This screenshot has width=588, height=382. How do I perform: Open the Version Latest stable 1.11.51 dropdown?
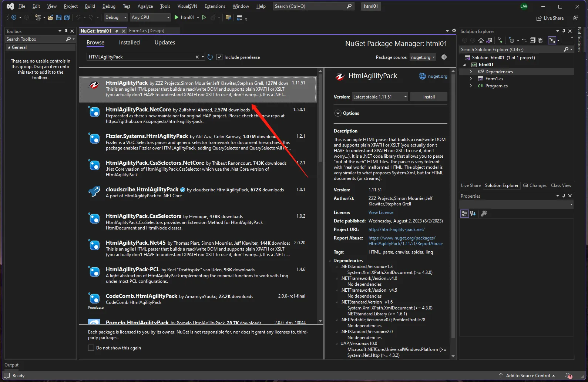tap(380, 97)
